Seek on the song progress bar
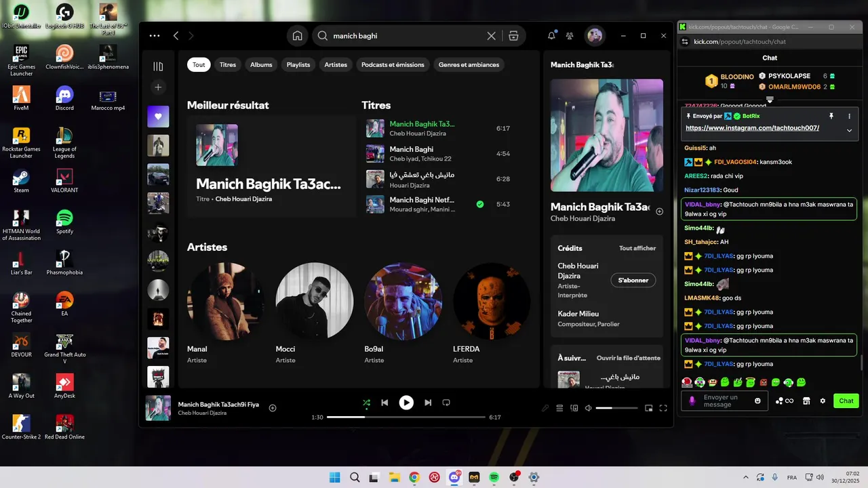868x488 pixels. pyautogui.click(x=406, y=417)
